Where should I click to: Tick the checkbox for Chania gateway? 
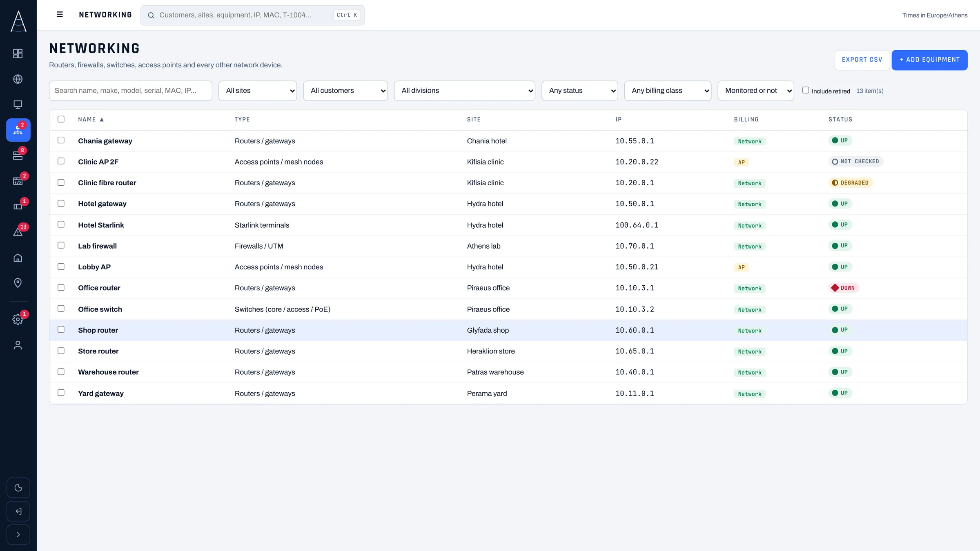pyautogui.click(x=61, y=140)
